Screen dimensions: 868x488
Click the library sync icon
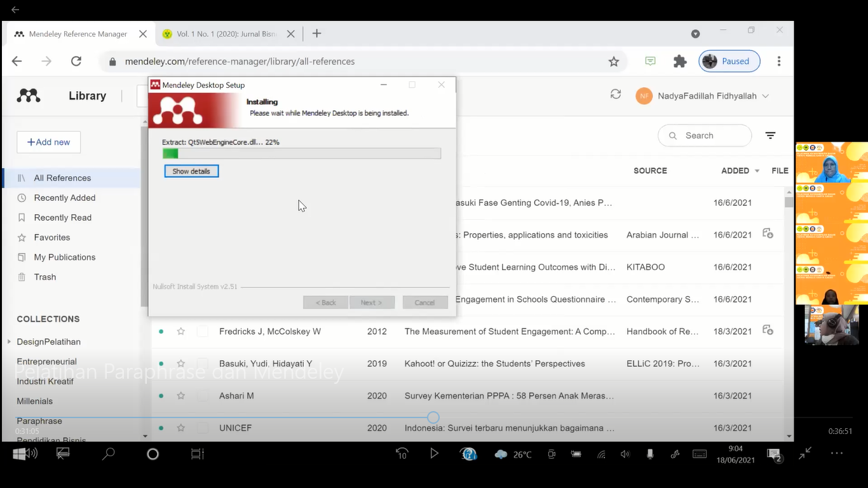tap(615, 94)
